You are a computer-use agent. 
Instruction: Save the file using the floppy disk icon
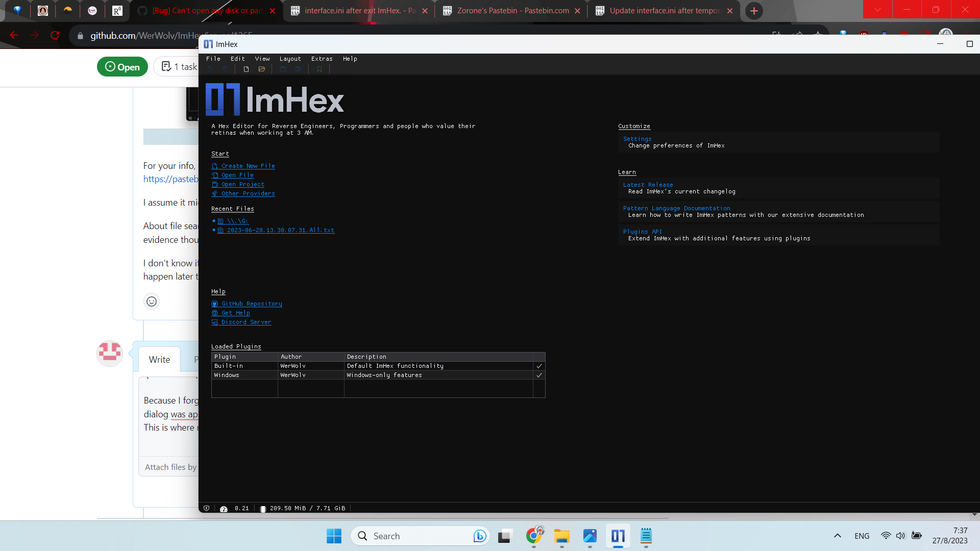tap(283, 69)
